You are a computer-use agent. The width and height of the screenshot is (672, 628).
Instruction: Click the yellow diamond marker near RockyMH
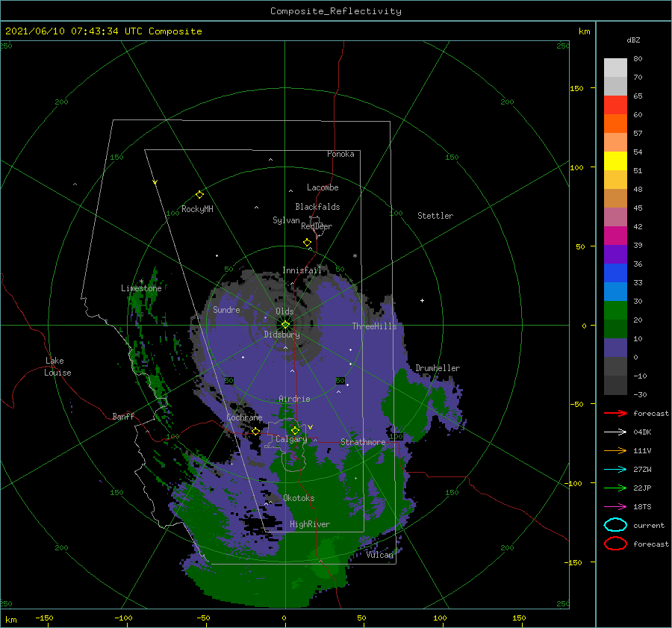click(199, 195)
